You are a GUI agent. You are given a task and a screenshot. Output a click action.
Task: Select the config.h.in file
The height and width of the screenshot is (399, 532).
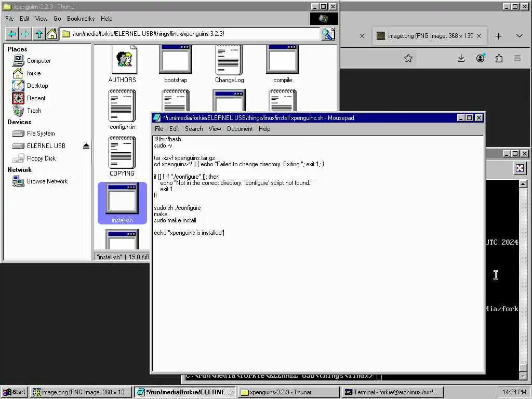122,110
